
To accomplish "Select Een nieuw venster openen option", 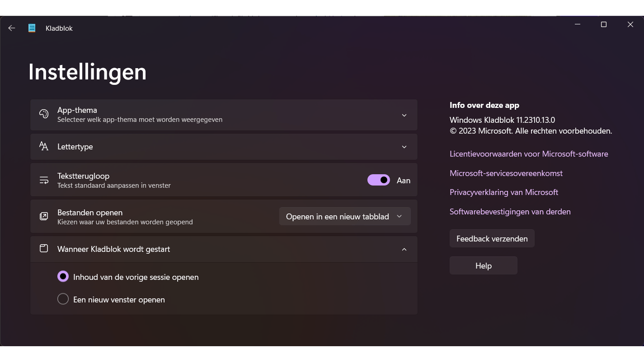I will [x=63, y=299].
